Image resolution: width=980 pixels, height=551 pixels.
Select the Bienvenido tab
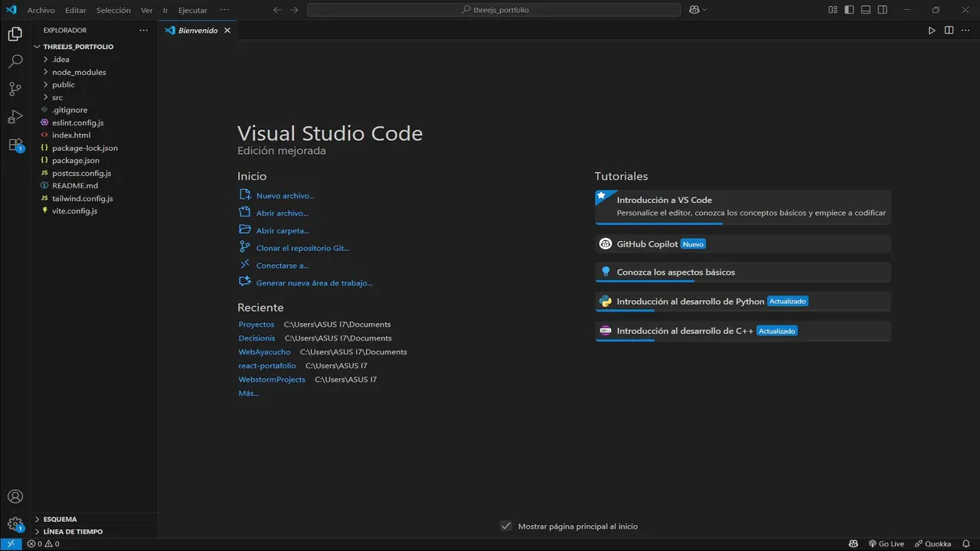click(x=198, y=31)
